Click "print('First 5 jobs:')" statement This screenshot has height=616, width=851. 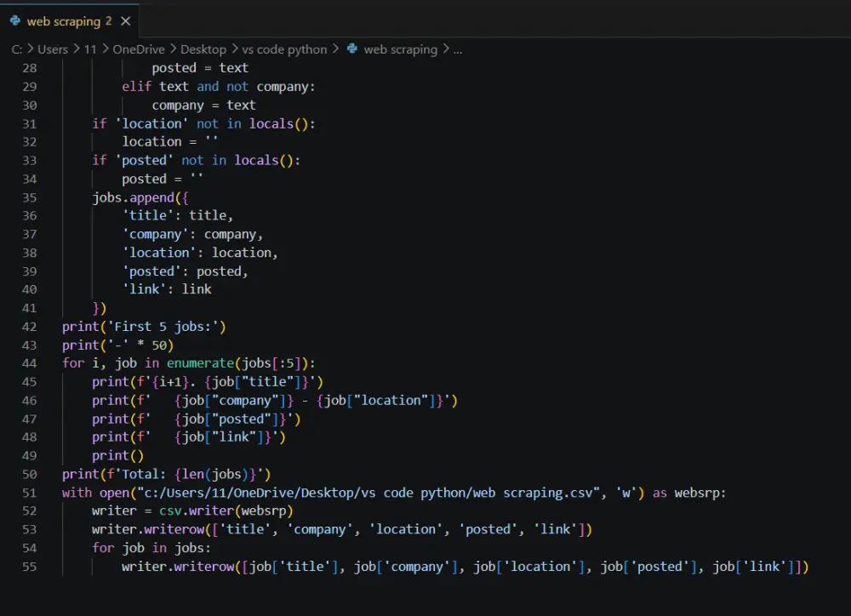pyautogui.click(x=144, y=326)
